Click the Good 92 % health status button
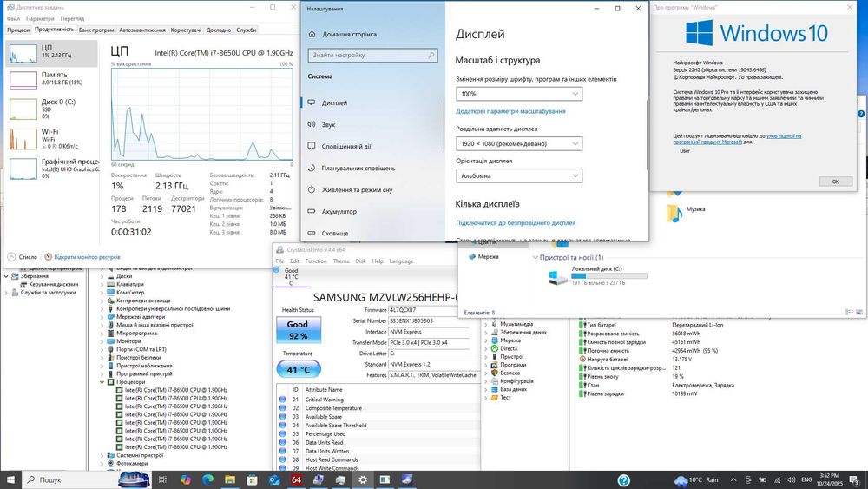This screenshot has height=489, width=868. [298, 330]
